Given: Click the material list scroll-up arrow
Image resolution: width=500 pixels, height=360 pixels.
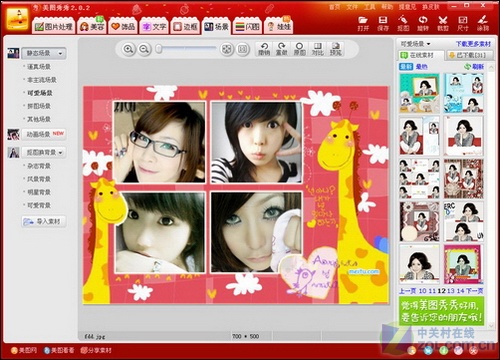Looking at the screenshot, I should [491, 68].
